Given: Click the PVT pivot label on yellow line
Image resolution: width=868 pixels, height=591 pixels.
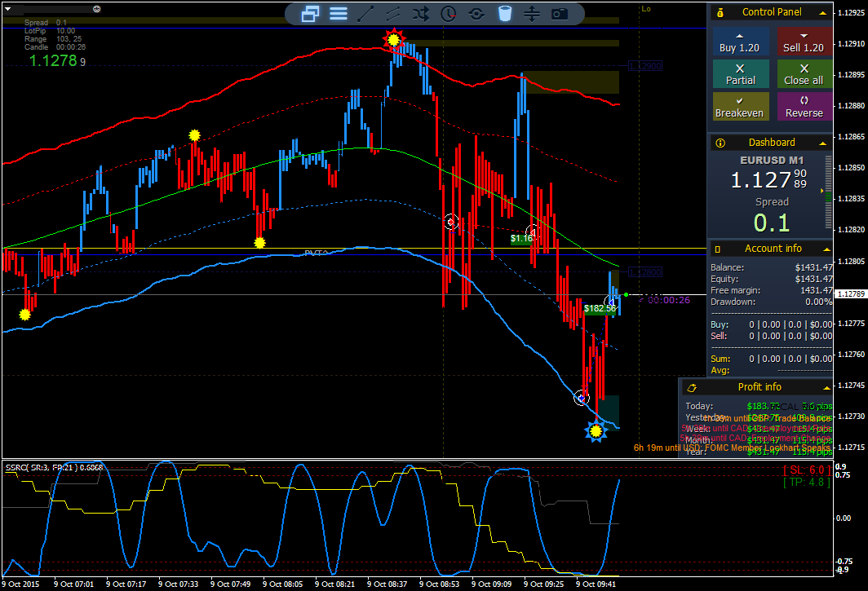Looking at the screenshot, I should click(316, 253).
